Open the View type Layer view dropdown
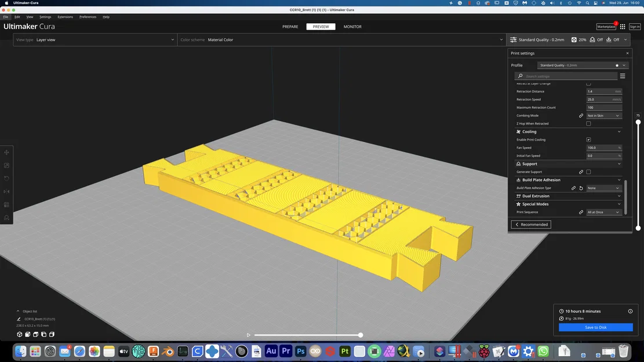The width and height of the screenshot is (644, 362). pyautogui.click(x=95, y=40)
